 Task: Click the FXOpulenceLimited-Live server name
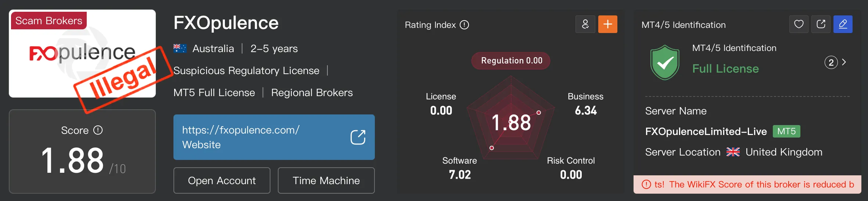click(706, 131)
